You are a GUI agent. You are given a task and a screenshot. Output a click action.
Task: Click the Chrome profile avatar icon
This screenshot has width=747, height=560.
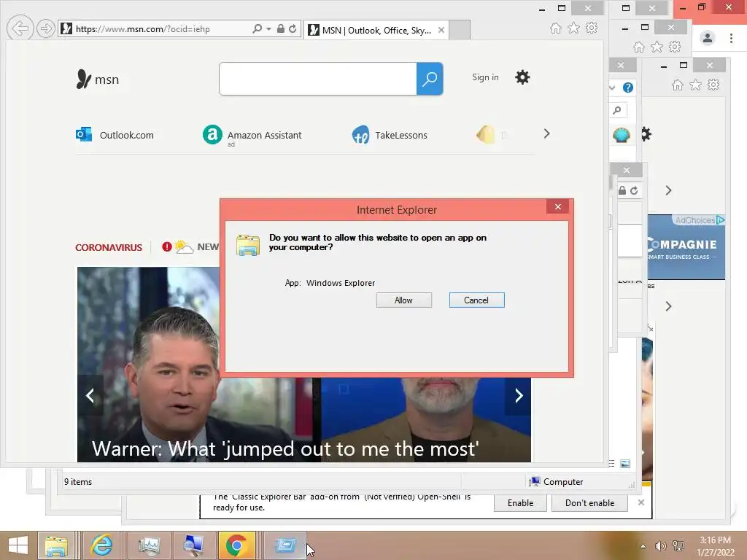(x=708, y=38)
